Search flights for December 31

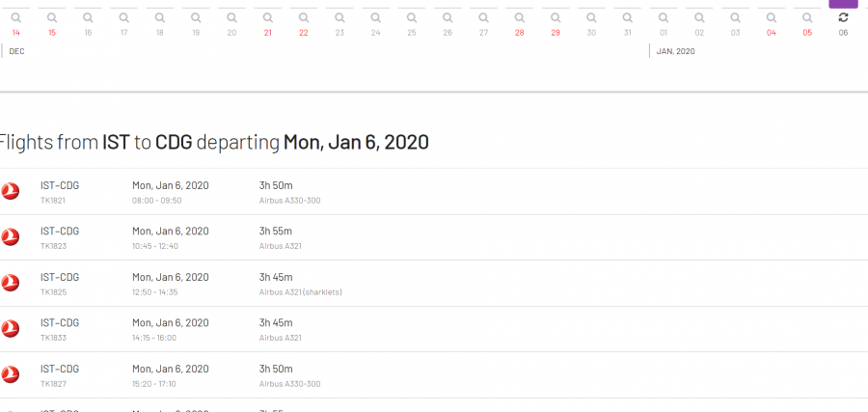click(x=627, y=17)
